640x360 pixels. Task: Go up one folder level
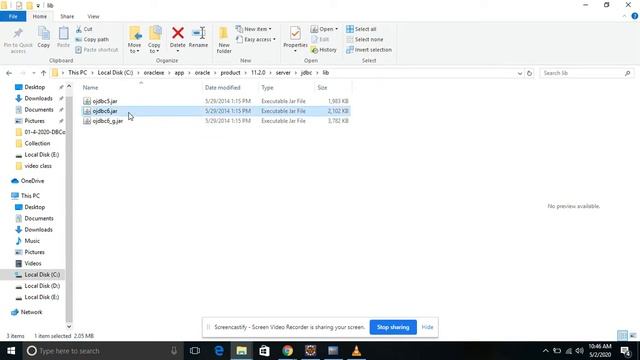(x=43, y=73)
